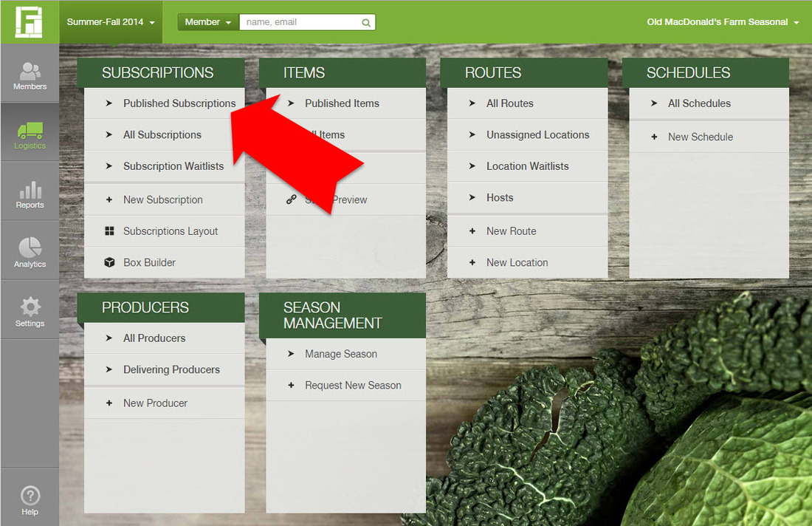Click plus icon beside New Producer

click(x=109, y=403)
